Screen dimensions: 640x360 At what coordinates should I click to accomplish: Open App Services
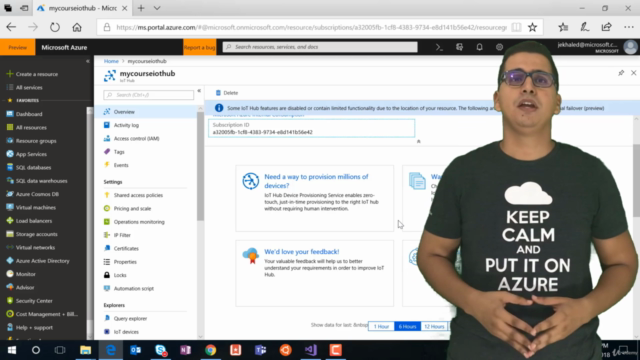click(x=27, y=154)
